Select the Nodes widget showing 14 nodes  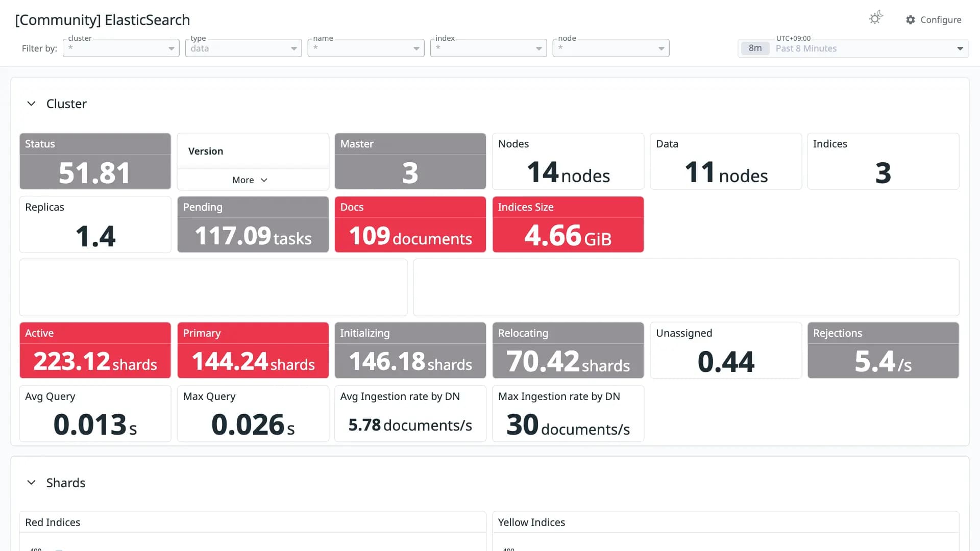(x=568, y=161)
